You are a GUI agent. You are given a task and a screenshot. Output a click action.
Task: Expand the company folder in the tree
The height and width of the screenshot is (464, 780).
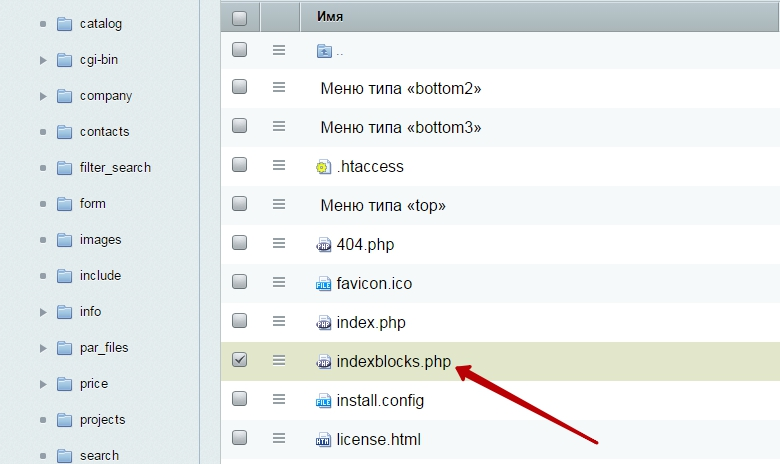43,96
